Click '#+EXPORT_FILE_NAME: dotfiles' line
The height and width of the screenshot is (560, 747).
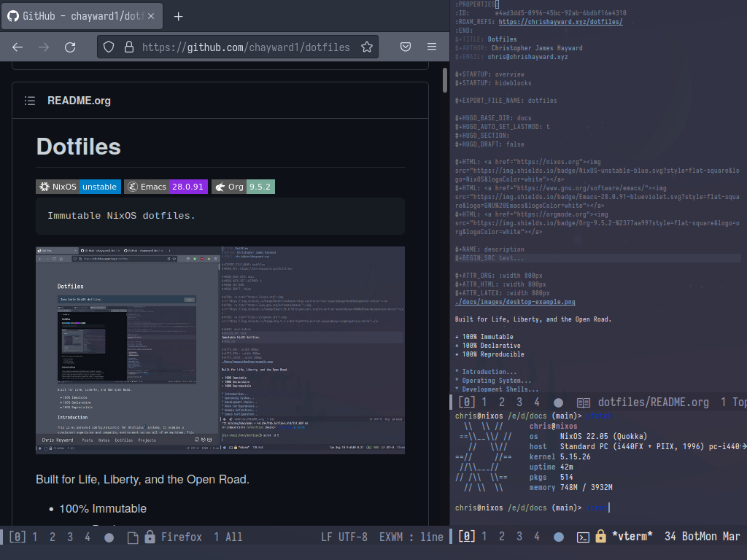pyautogui.click(x=506, y=101)
